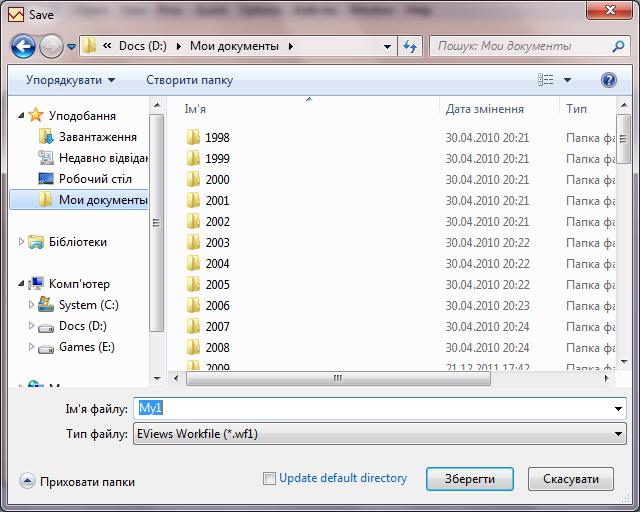
Task: Click the folder name 2007
Action: coord(218,327)
